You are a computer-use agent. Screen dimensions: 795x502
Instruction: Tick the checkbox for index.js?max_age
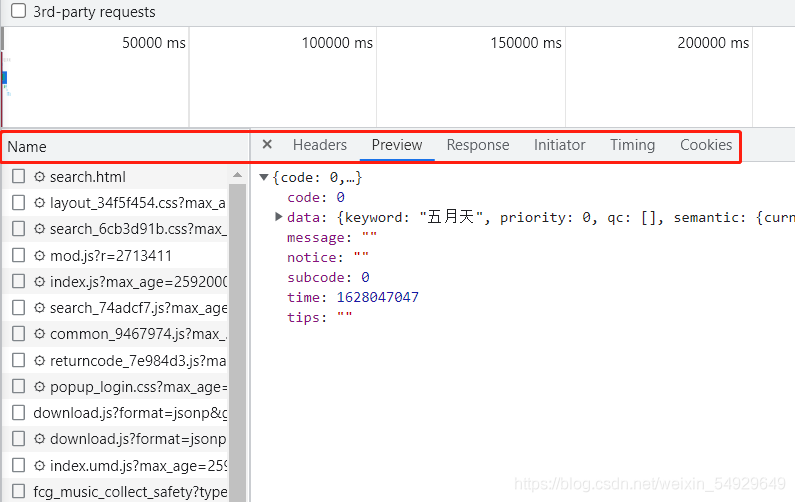(x=18, y=281)
